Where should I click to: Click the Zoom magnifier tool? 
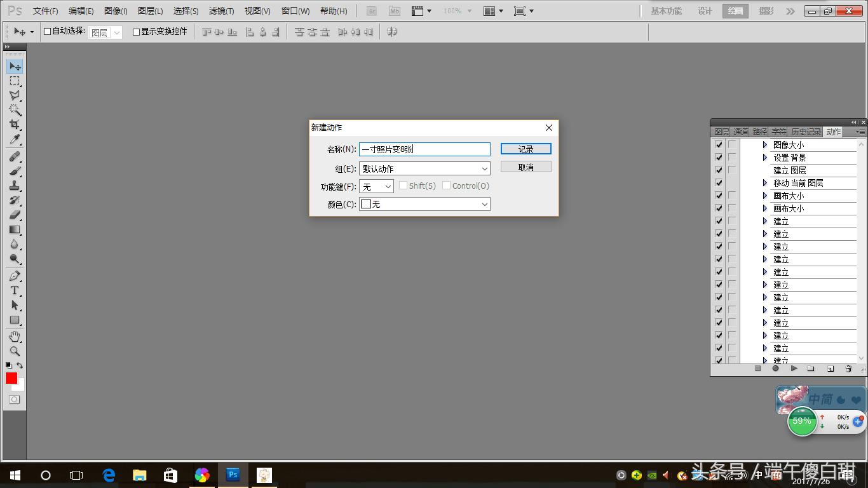[x=15, y=351]
